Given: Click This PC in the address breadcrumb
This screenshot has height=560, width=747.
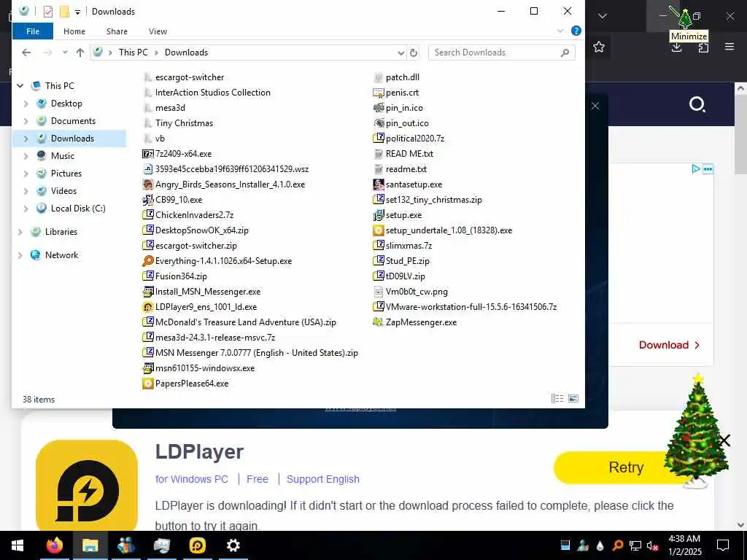Looking at the screenshot, I should (133, 52).
